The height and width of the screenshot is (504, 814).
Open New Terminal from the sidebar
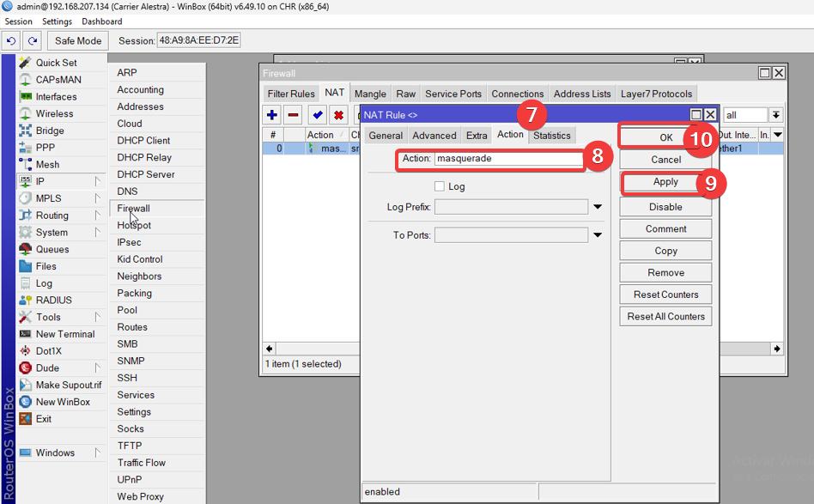pos(64,334)
